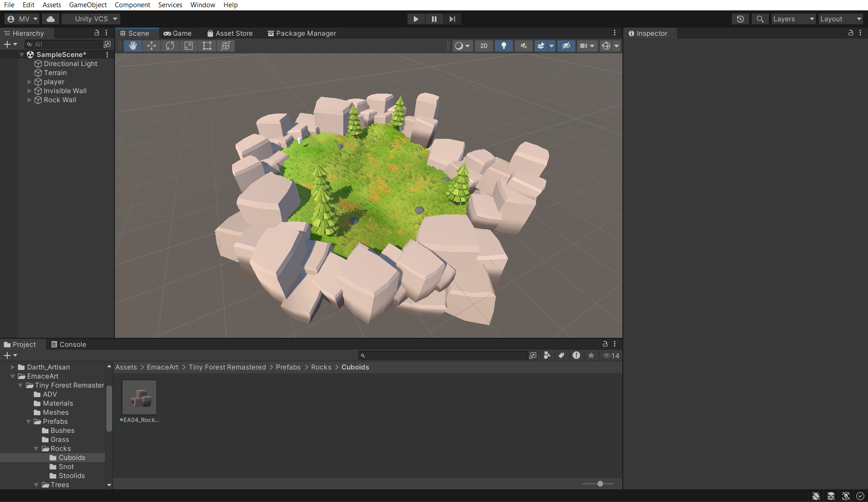The height and width of the screenshot is (502, 868).
Task: Select the Rect transform tool
Action: coord(207,46)
